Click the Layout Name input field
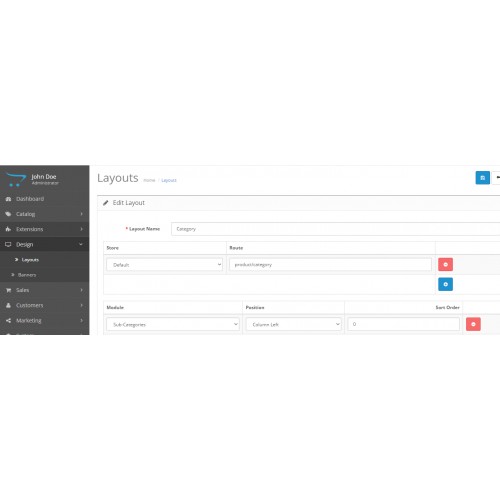Viewport: 500px width, 500px height. (335, 229)
